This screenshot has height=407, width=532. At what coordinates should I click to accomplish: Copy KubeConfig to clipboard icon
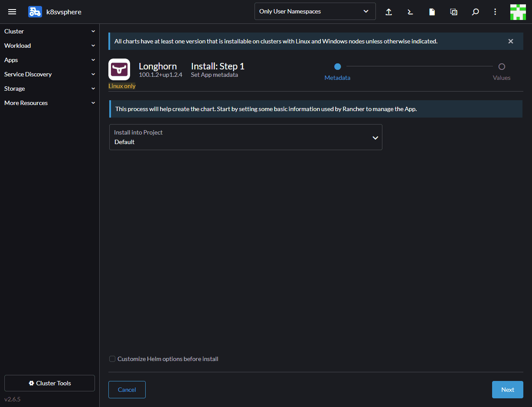[x=454, y=12]
